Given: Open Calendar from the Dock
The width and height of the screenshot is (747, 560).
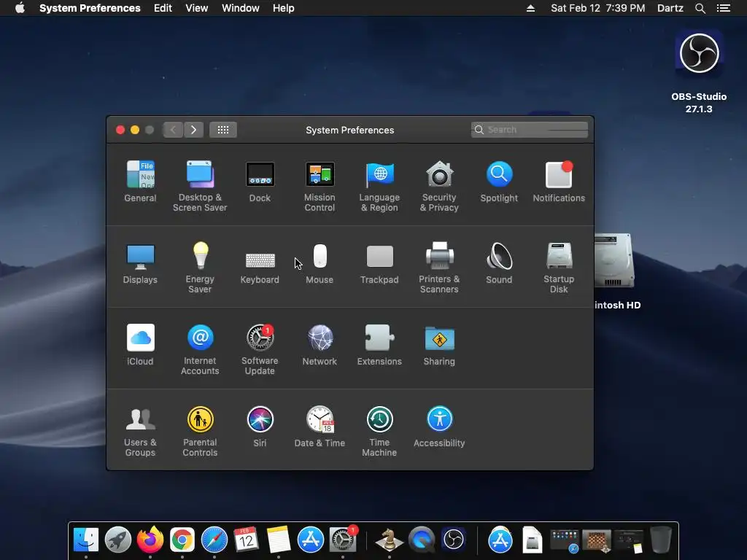Looking at the screenshot, I should [247, 540].
